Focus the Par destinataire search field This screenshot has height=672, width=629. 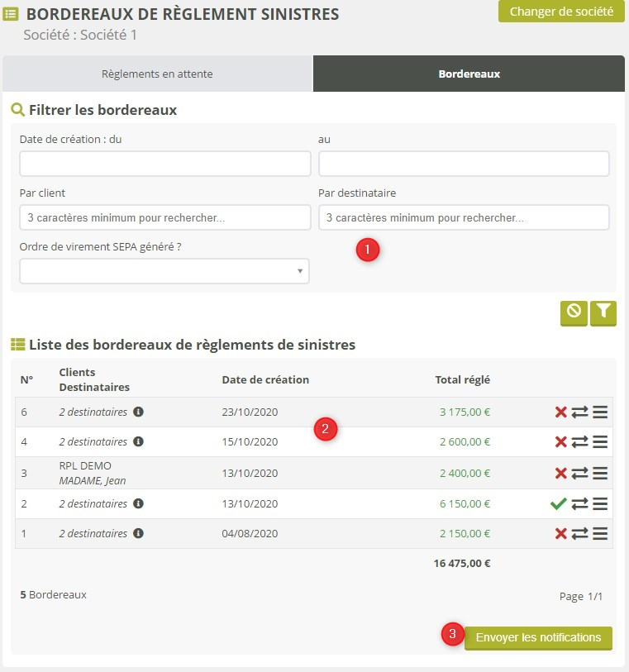464,217
